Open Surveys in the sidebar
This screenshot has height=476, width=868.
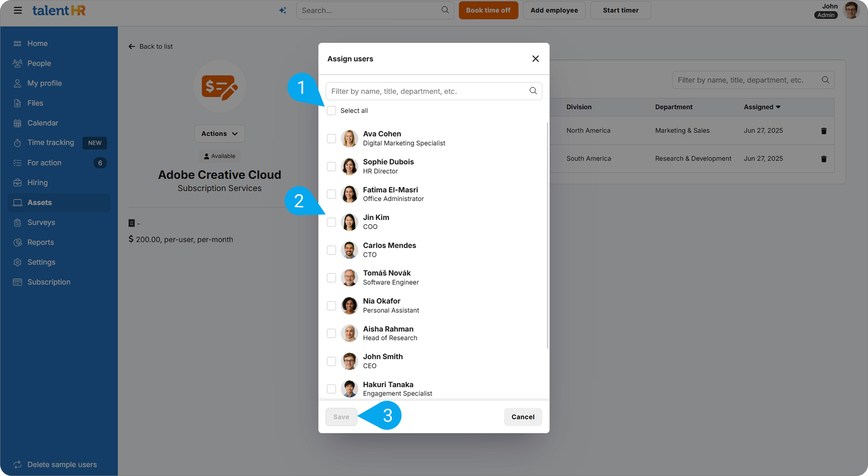click(x=59, y=223)
